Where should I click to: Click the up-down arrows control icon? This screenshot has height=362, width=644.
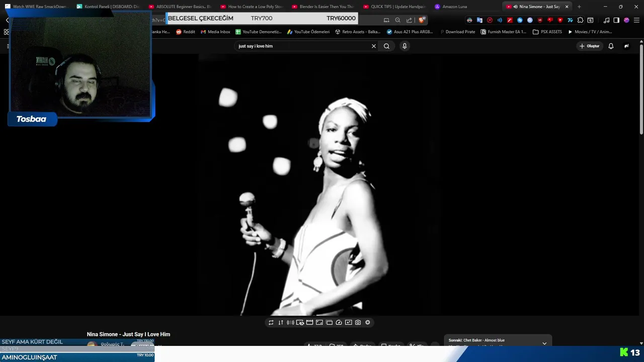(281, 322)
